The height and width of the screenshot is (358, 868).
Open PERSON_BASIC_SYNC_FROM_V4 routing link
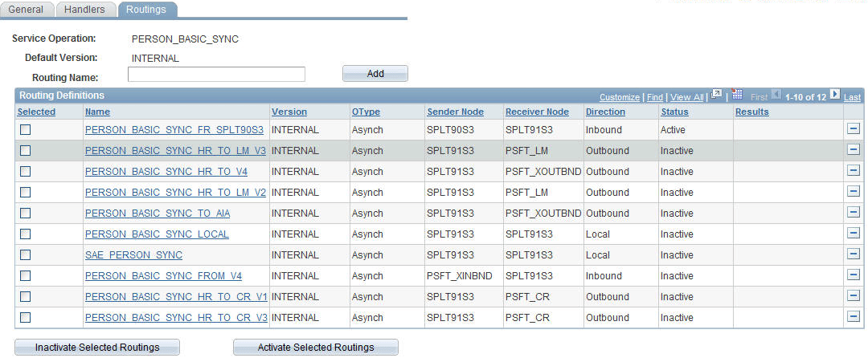click(163, 275)
